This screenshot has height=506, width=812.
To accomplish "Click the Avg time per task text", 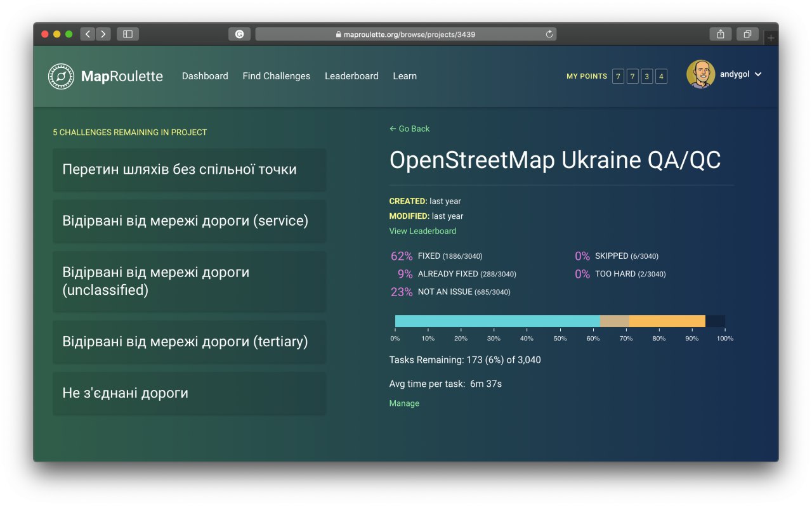I will click(x=445, y=384).
